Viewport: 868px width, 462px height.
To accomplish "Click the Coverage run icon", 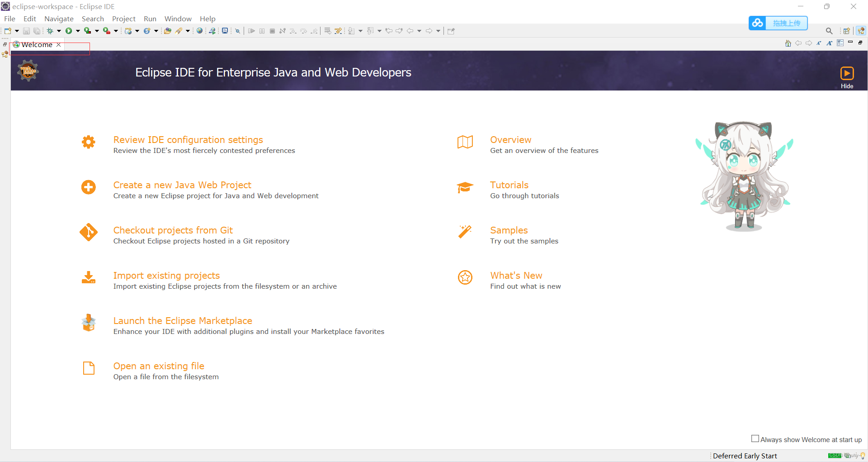I will (x=88, y=31).
